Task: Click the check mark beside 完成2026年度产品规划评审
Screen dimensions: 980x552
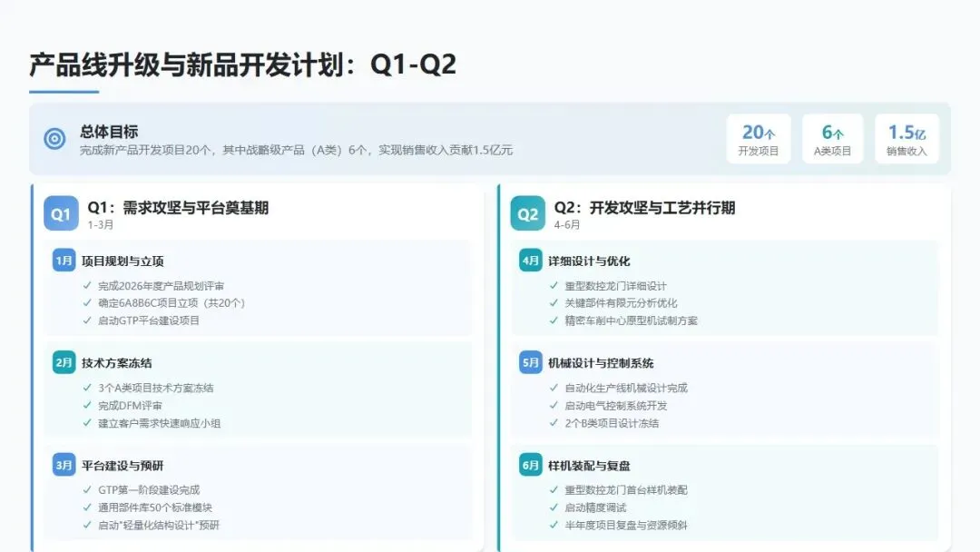Action: tap(87, 286)
